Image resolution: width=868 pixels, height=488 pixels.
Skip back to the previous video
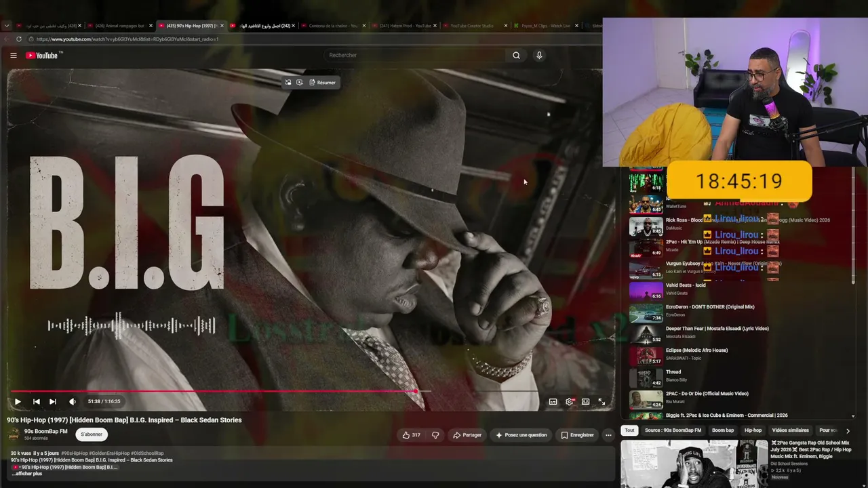37,401
